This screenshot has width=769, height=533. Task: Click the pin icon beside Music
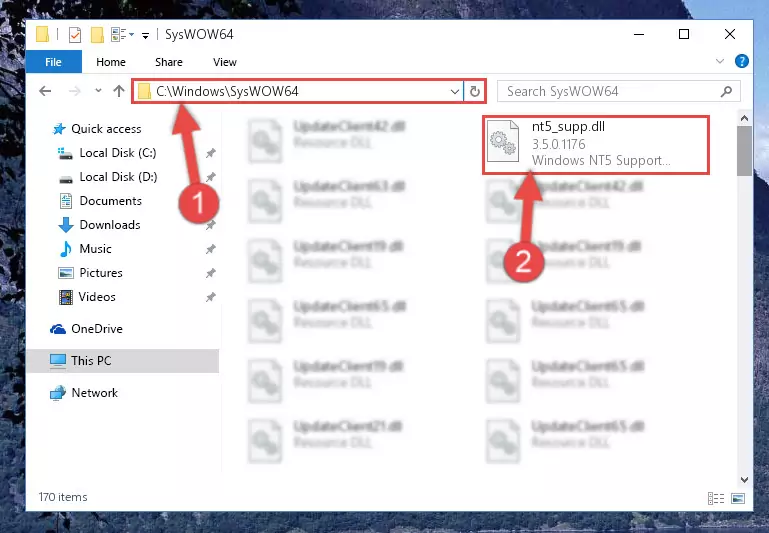(x=210, y=249)
